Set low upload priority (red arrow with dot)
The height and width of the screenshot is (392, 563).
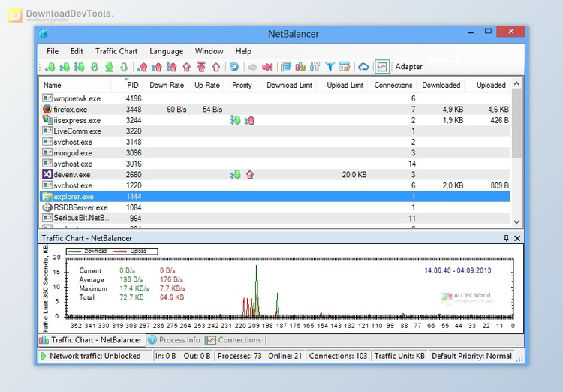click(142, 67)
